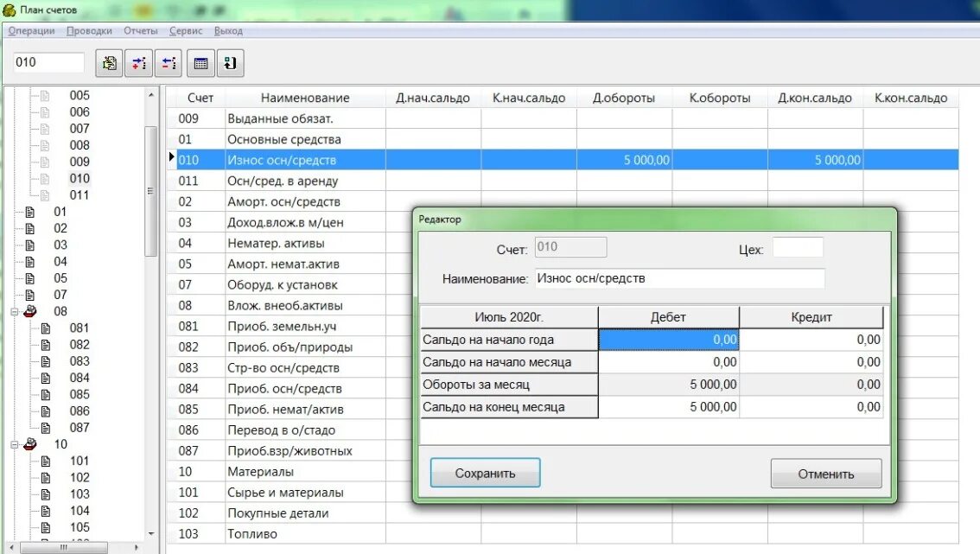The height and width of the screenshot is (554, 980).
Task: Click the tree scroll up arrow
Action: pyautogui.click(x=151, y=95)
